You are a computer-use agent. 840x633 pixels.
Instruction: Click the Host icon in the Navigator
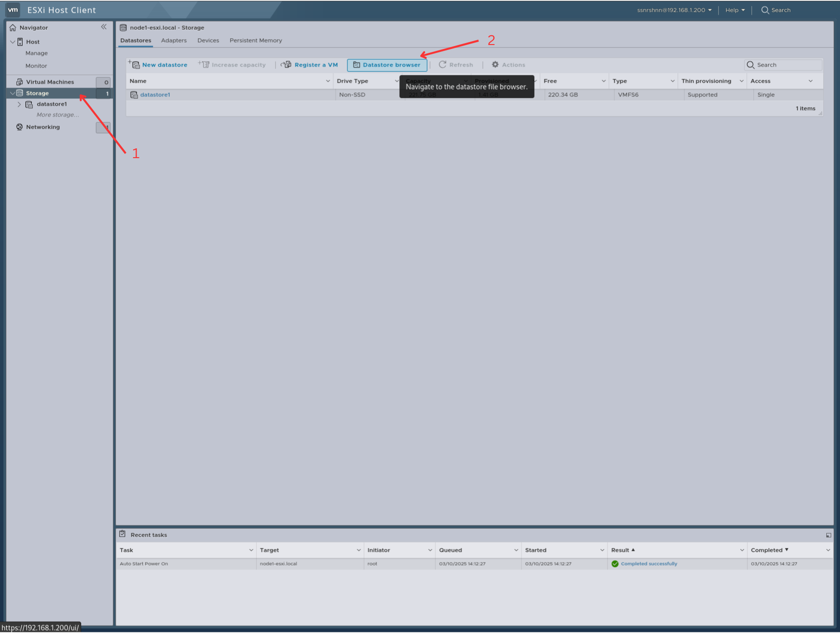point(20,42)
